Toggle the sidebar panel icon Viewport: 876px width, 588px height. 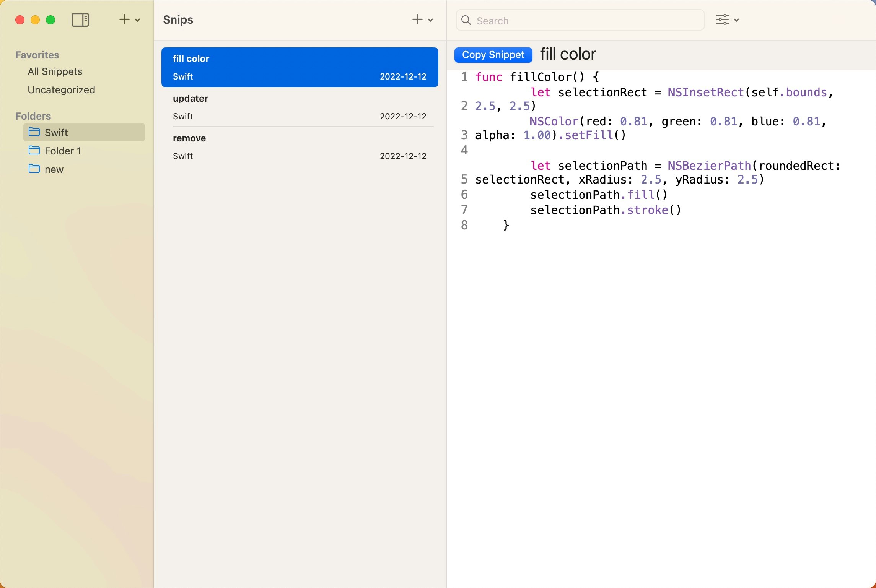(x=80, y=20)
